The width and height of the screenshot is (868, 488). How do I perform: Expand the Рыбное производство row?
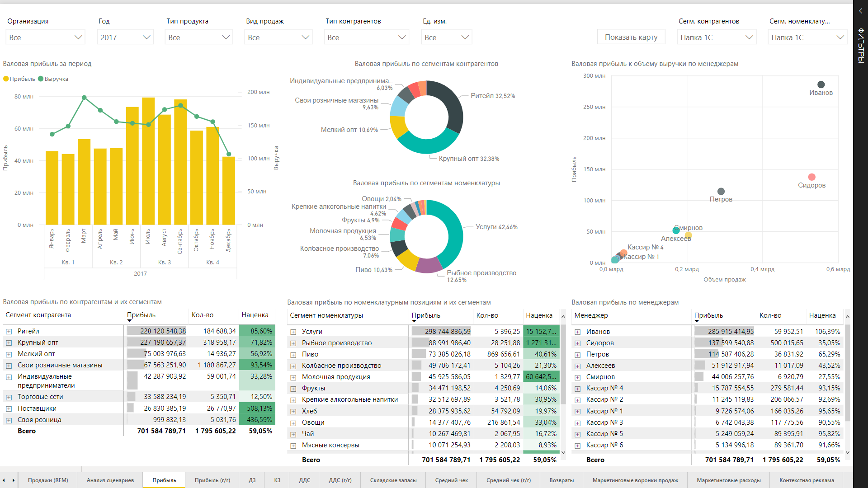(293, 343)
